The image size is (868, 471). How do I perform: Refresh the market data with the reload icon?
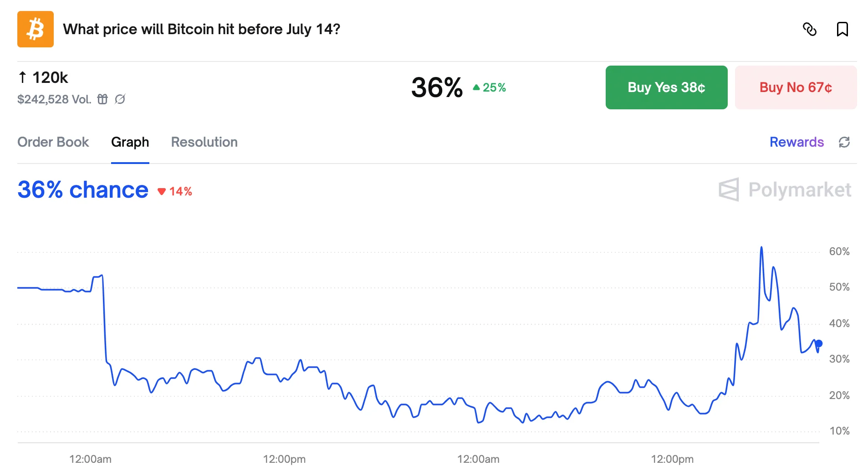click(x=845, y=142)
